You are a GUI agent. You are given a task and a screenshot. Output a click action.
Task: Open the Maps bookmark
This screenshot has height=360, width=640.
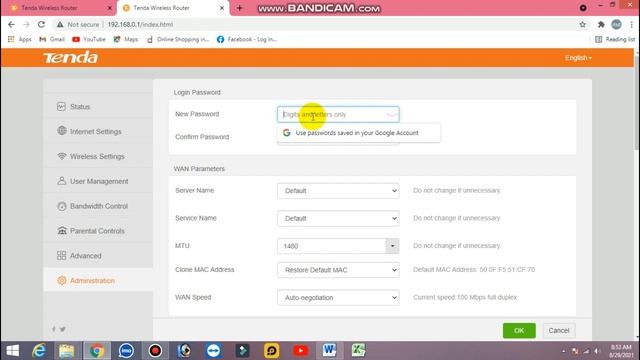126,39
